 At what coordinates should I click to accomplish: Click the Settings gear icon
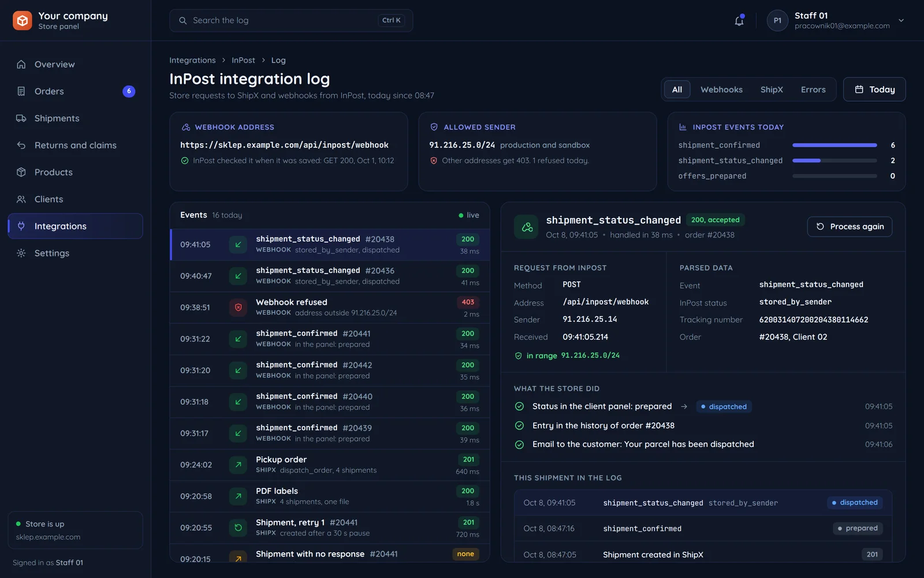click(x=21, y=253)
